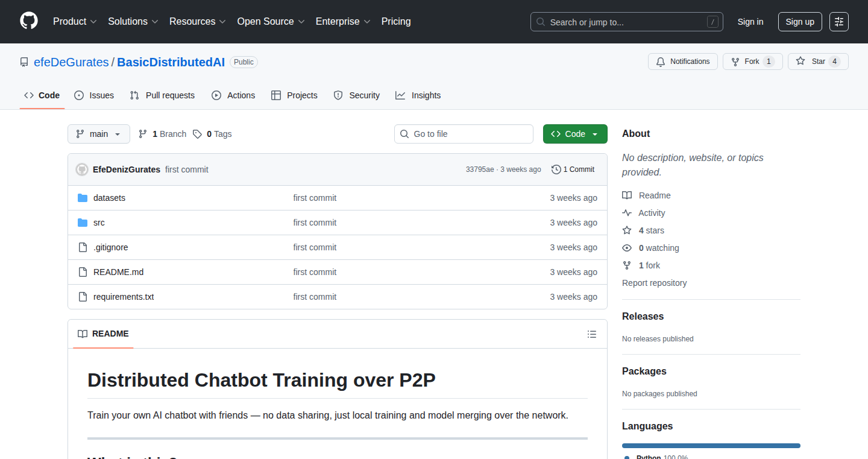Open the efeDeGurates owner profile

71,62
